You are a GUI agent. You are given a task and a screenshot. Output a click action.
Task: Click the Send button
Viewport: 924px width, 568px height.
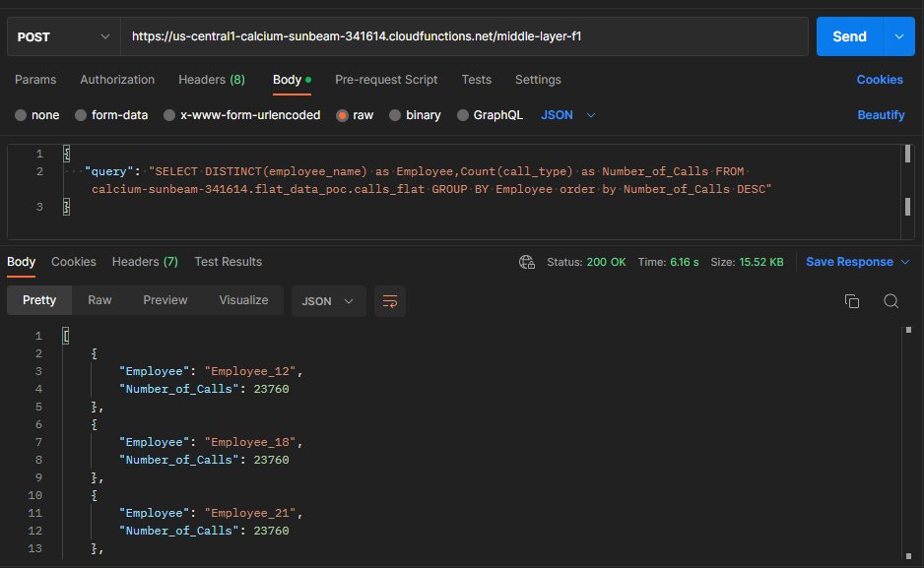coord(849,36)
